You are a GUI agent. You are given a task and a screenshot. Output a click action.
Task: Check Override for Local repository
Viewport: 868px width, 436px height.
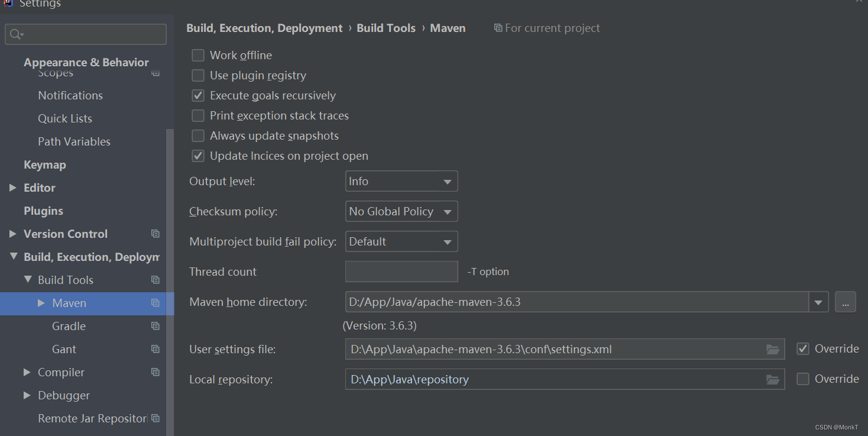point(803,379)
